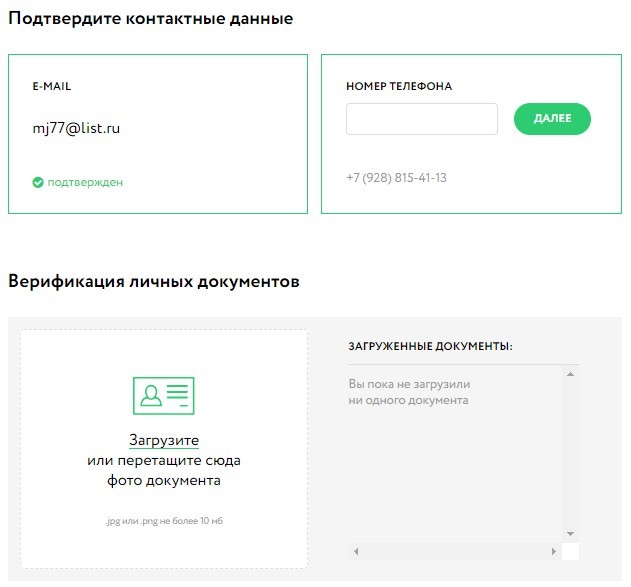This screenshot has width=631, height=587.
Task: Click the vertical scrollbar up arrow
Action: click(x=570, y=374)
